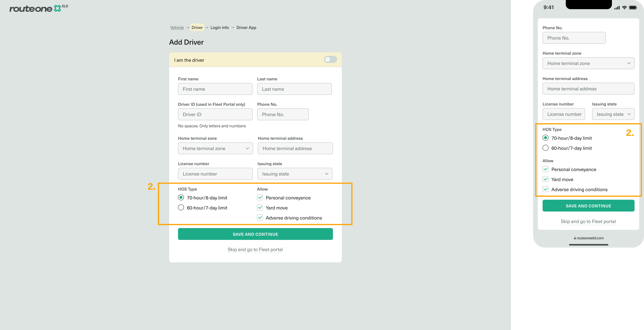Toggle Personal conveyance checkbox in web form
The image size is (644, 330).
260,198
